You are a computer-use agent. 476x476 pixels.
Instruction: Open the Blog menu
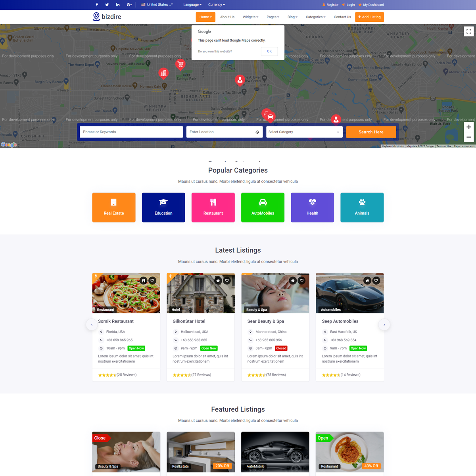292,17
